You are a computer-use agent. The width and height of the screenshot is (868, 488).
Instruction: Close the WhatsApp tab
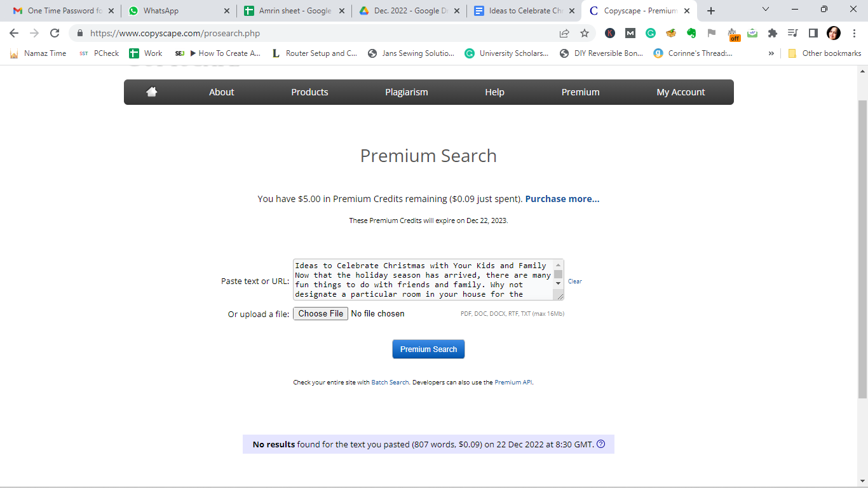[x=227, y=11]
